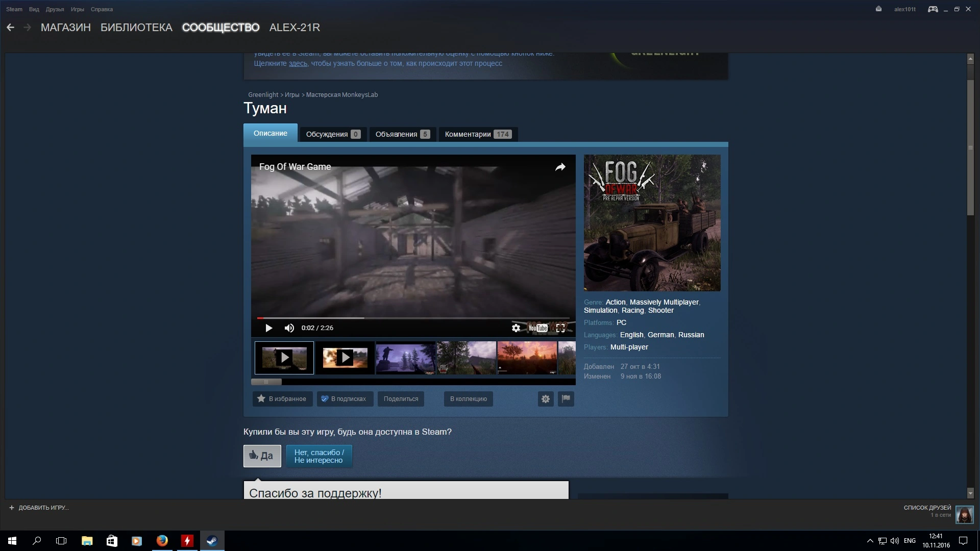980x551 pixels.
Task: Open Мастерская MonkeysLab breadcrumb link
Action: point(342,95)
